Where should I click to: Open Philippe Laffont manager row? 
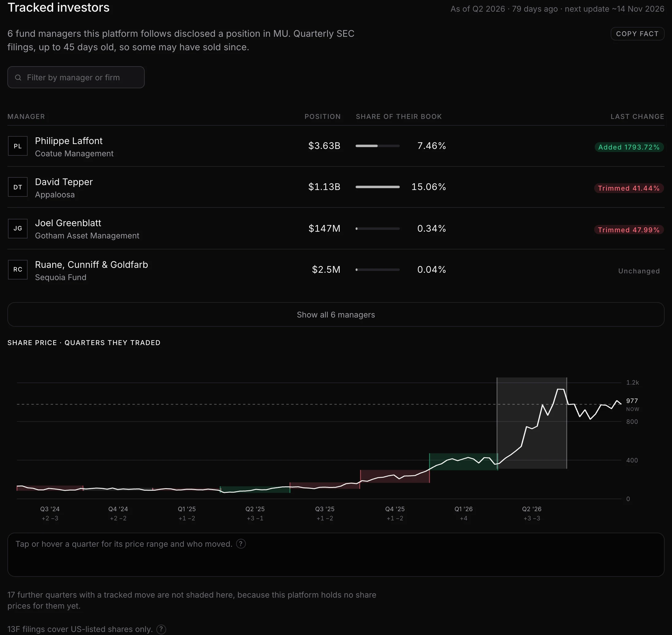point(336,146)
